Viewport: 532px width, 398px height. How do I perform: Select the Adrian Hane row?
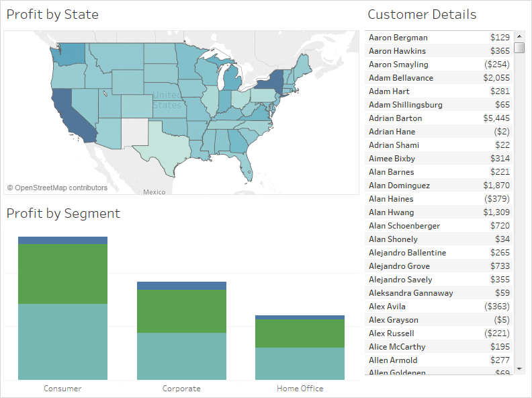(439, 132)
